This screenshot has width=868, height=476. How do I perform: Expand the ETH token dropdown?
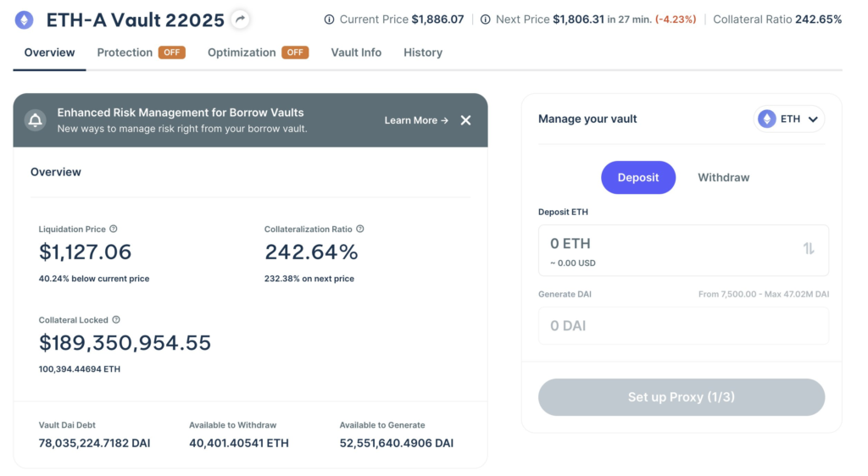[789, 119]
